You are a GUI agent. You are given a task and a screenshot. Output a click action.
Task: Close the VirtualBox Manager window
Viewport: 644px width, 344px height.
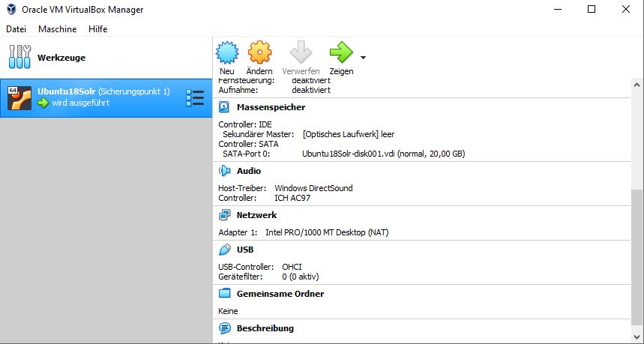(626, 9)
